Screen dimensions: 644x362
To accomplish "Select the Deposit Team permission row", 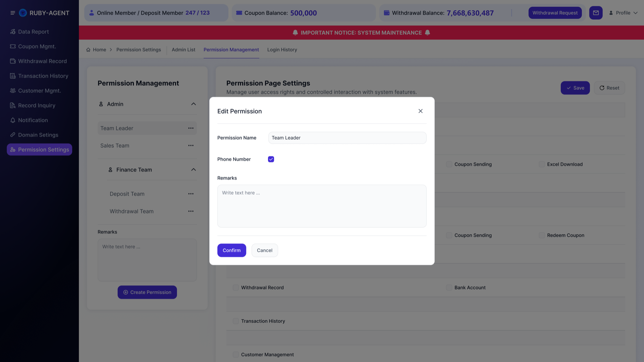I will coord(152,194).
